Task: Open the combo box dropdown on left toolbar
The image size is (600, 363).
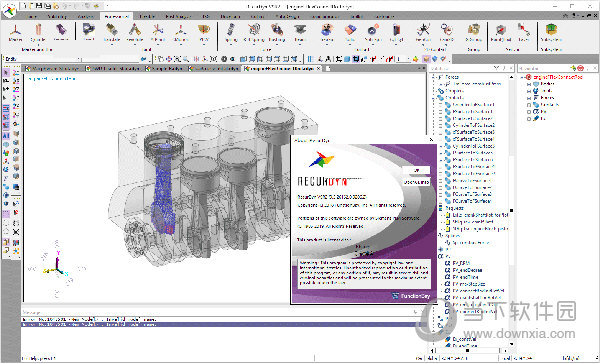Action: coord(79,59)
